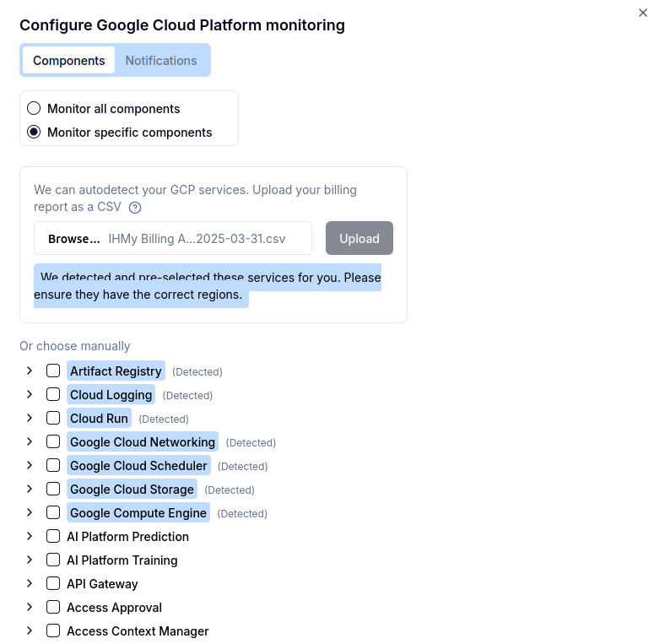Check the AI Platform Training checkbox

pos(53,560)
